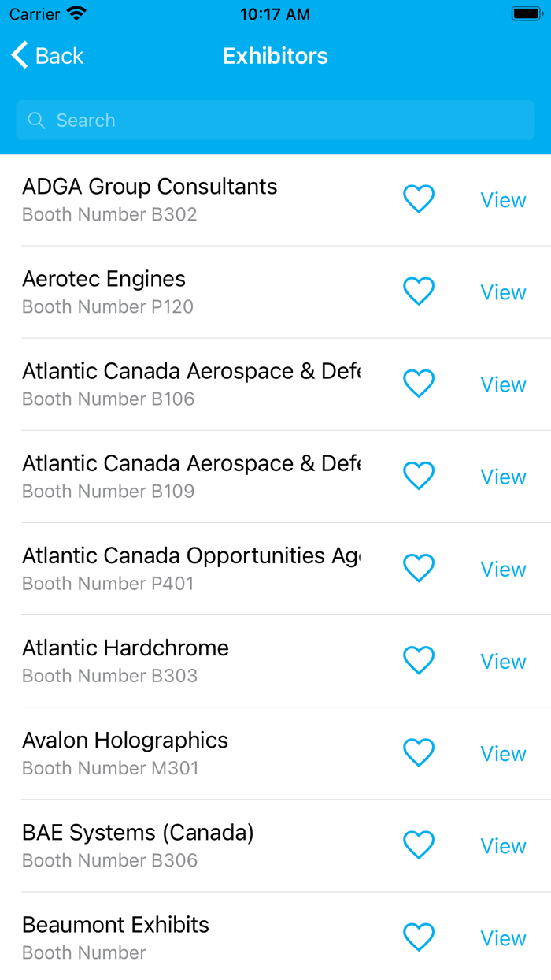Tap the heart icon for Aerotec Engines

click(419, 291)
